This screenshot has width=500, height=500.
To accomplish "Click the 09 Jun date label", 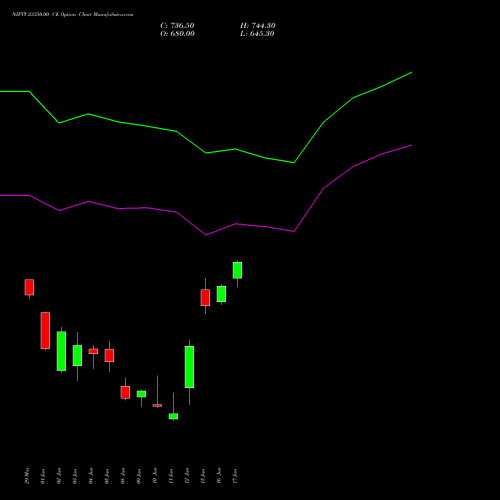I will point(139,476).
